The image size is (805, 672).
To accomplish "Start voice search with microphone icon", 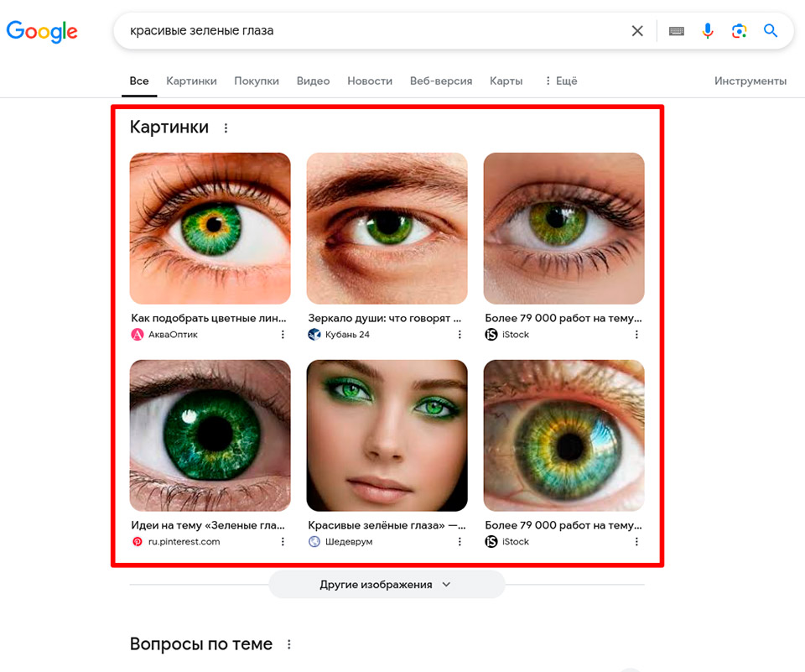I will (x=708, y=31).
